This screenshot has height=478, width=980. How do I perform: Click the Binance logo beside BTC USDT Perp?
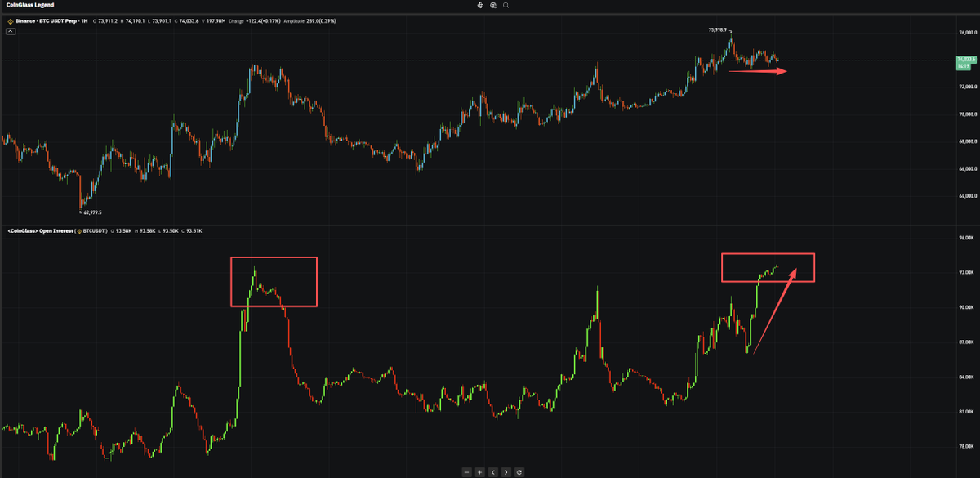[x=10, y=21]
